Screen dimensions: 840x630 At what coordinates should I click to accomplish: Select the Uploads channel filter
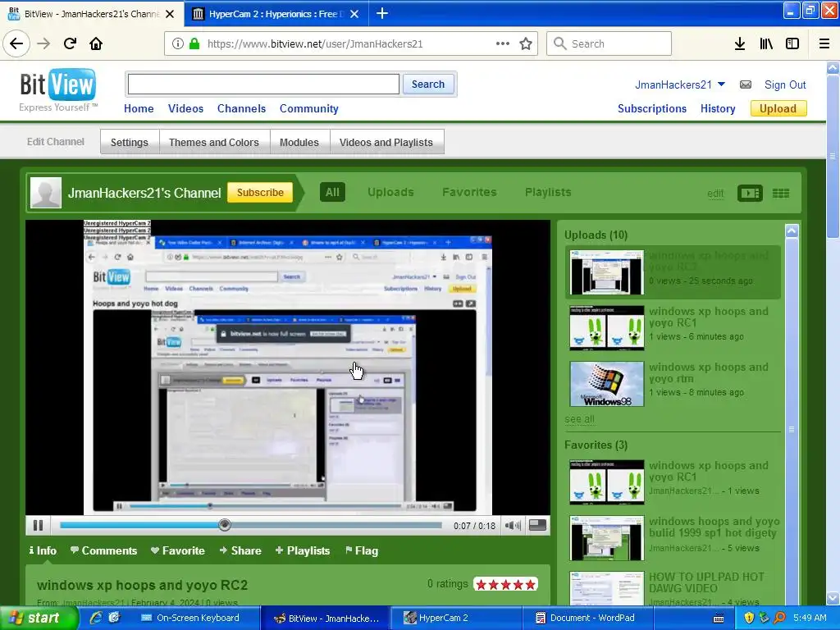pos(390,192)
